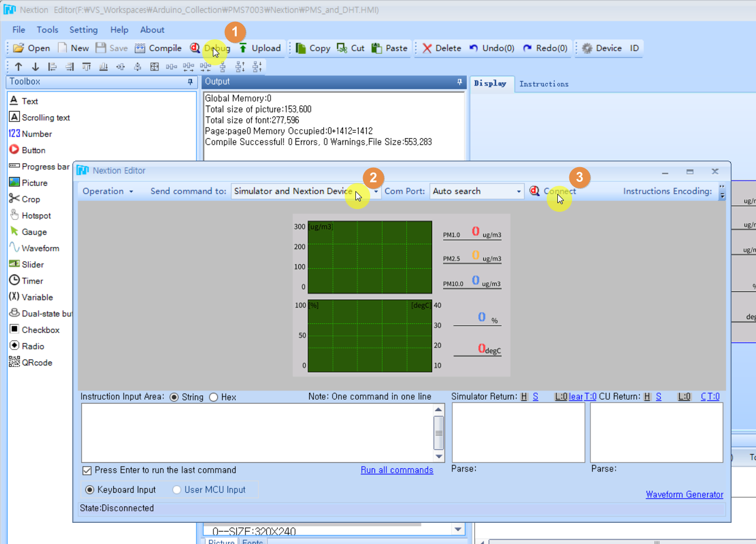Click the center vertically icon
This screenshot has height=544, width=756.
pos(138,66)
